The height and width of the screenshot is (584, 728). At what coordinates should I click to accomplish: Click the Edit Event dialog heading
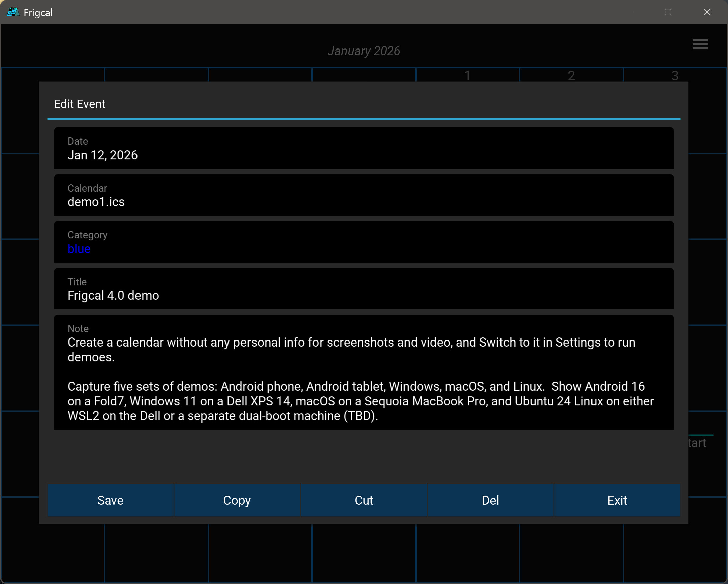[x=80, y=104]
